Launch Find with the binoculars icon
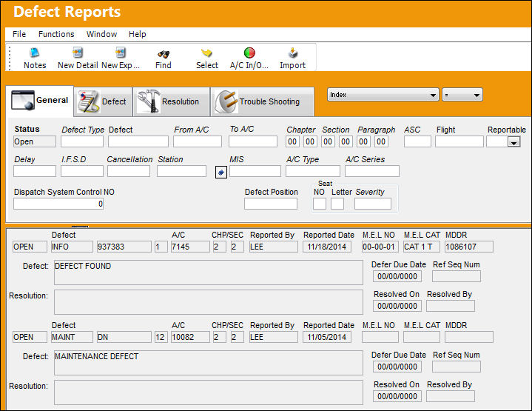Viewport: 532px width, 411px height. tap(164, 59)
